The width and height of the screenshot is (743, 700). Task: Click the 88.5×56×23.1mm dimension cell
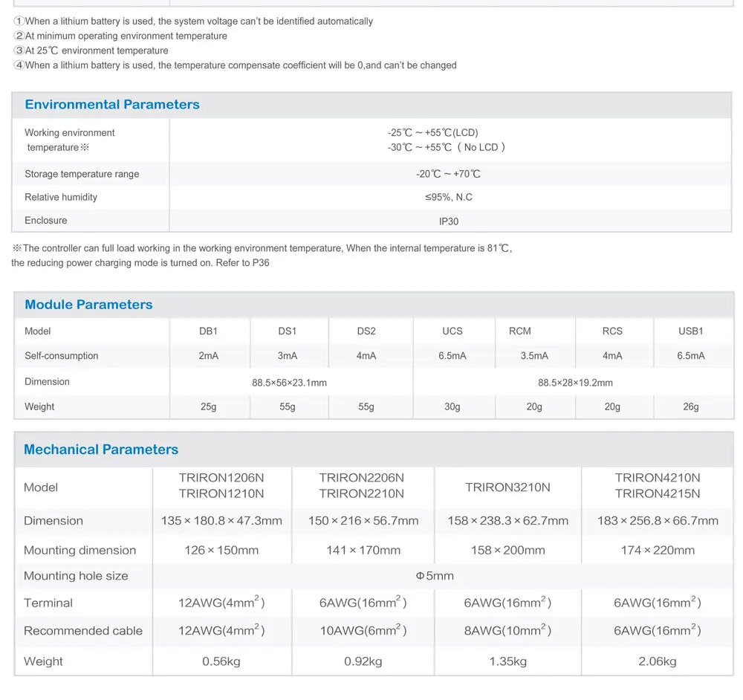tap(289, 383)
